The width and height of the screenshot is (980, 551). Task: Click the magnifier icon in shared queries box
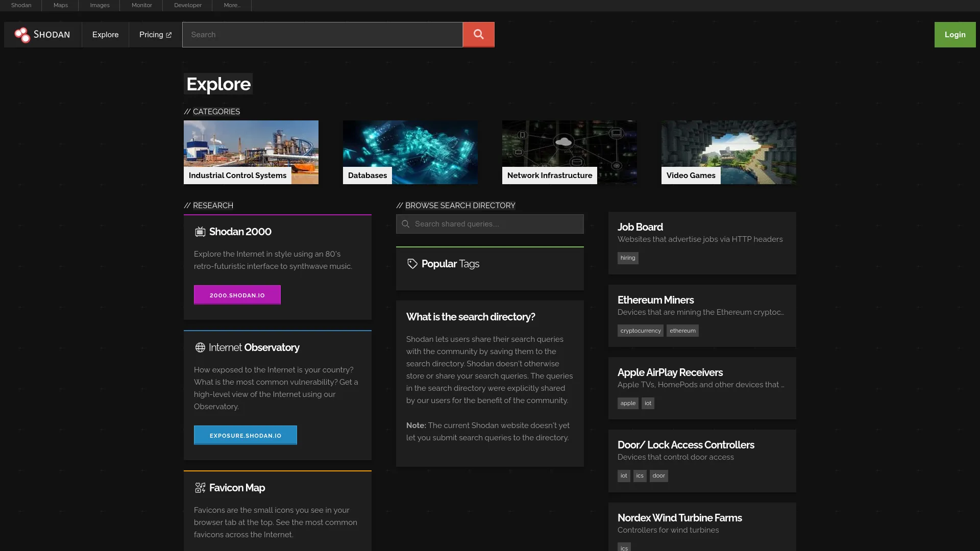click(406, 224)
